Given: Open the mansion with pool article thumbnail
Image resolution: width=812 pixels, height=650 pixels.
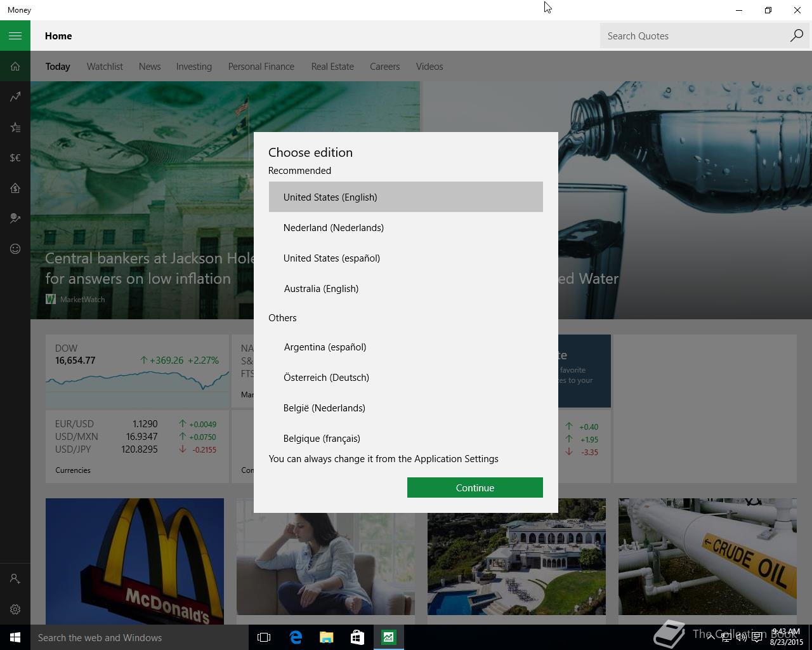Looking at the screenshot, I should click(x=516, y=556).
